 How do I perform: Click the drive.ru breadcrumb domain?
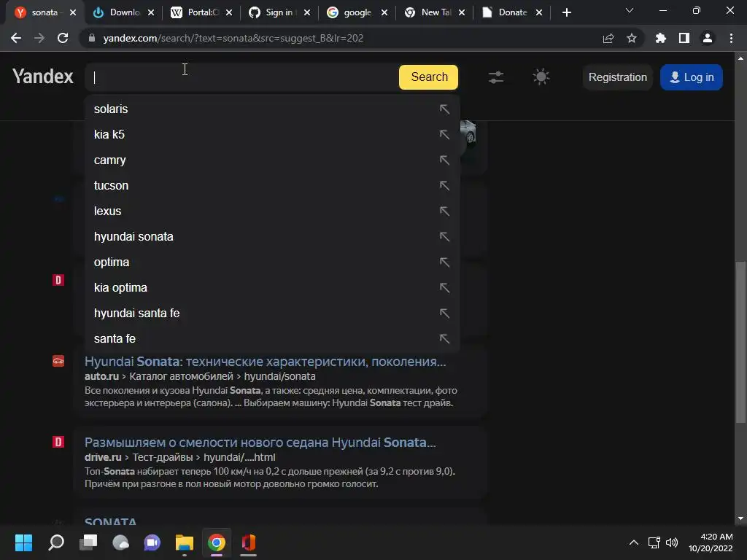pos(103,457)
